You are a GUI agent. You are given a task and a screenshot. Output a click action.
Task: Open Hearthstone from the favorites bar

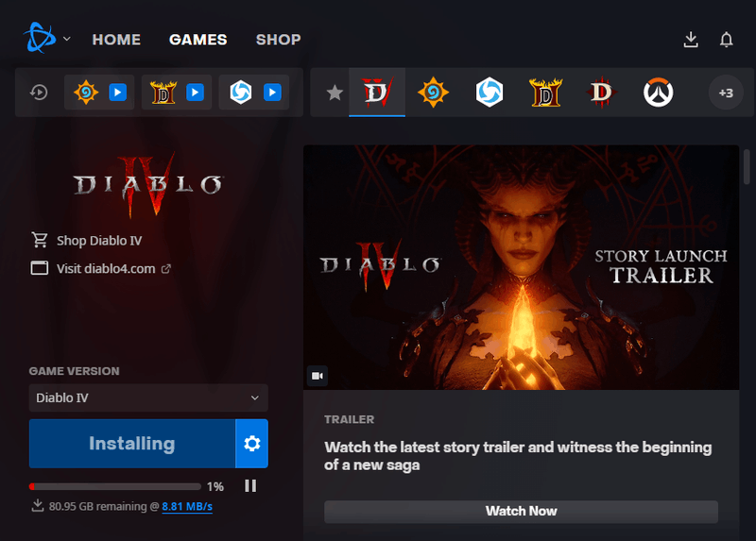433,92
